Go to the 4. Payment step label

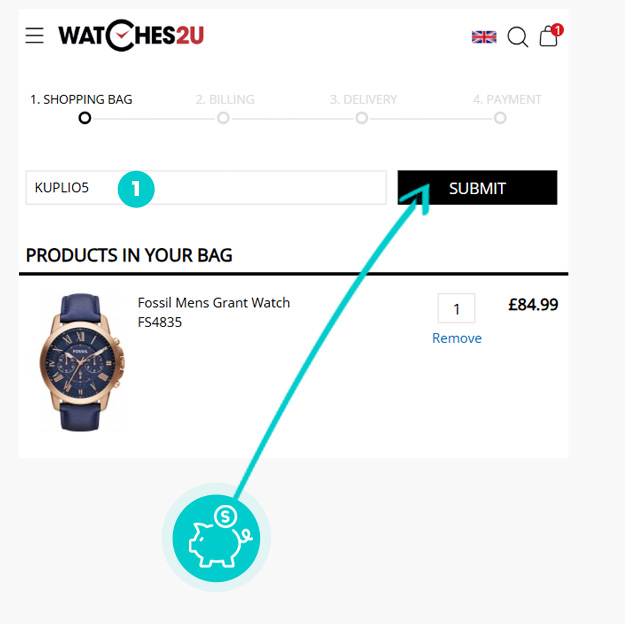[507, 99]
